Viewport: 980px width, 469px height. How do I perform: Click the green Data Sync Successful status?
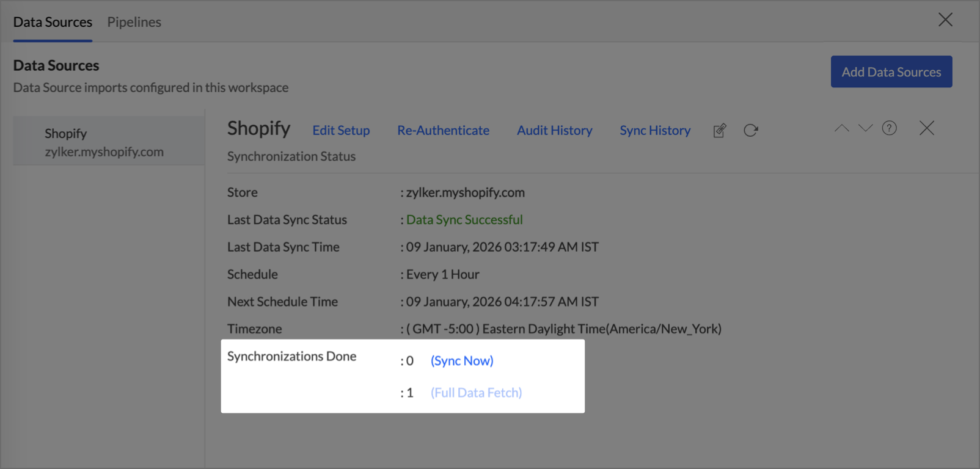coord(464,220)
